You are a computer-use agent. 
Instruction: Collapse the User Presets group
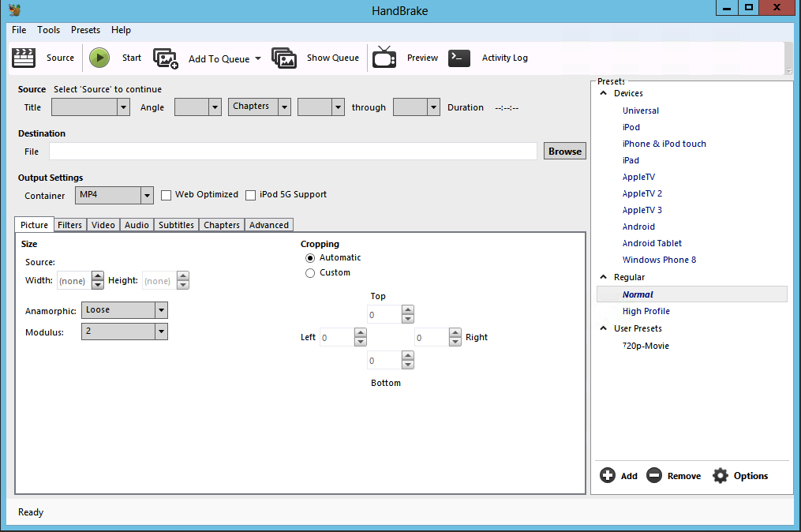(603, 328)
